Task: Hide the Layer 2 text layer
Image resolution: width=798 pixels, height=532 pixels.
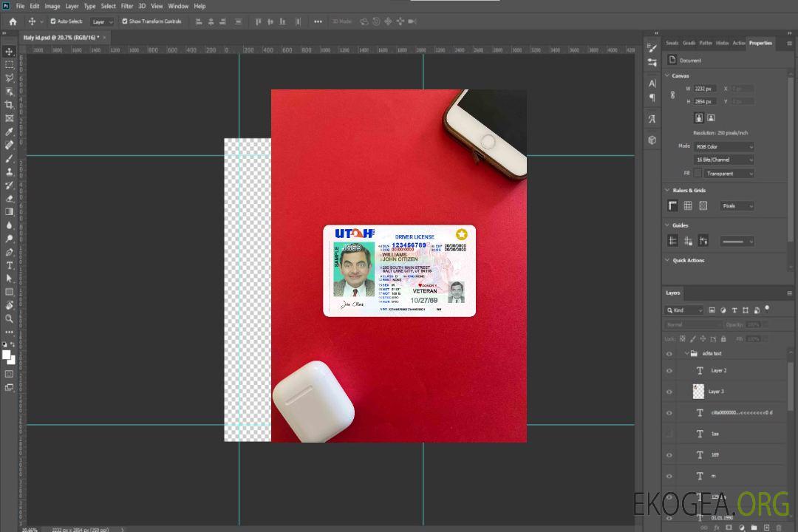Action: pos(669,371)
